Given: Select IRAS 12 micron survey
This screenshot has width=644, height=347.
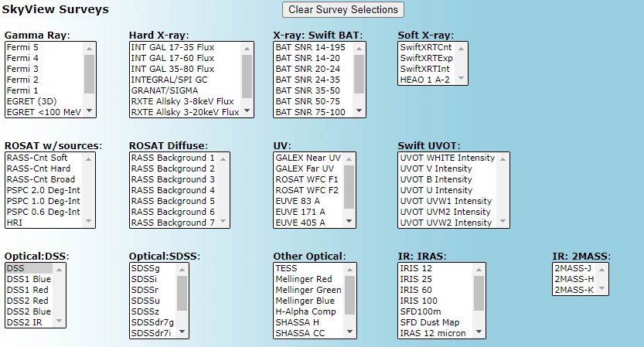Looking at the screenshot, I should pyautogui.click(x=435, y=333).
